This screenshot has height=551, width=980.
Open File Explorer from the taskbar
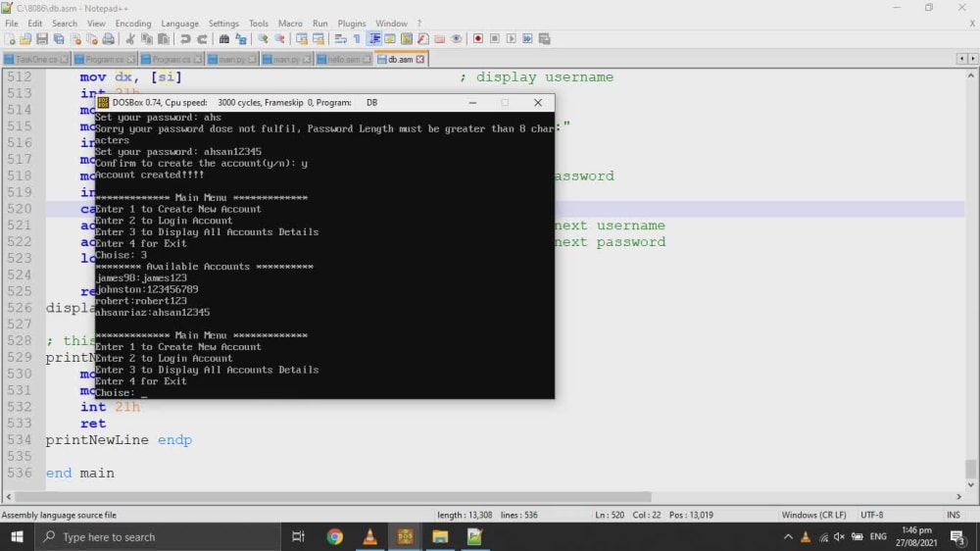click(x=440, y=536)
